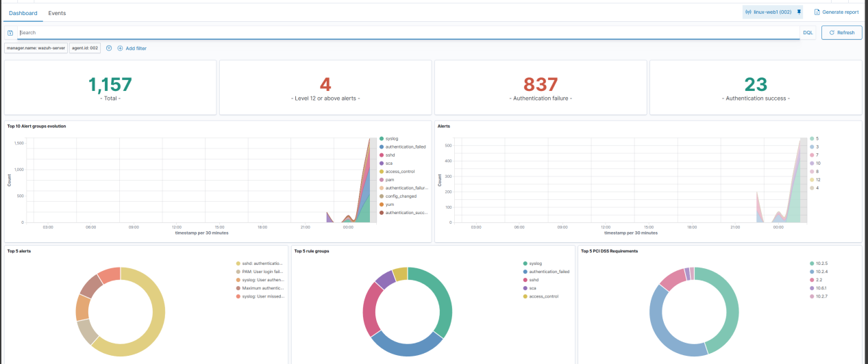
Task: Click the 10.2.5 legend color dot
Action: 811,263
